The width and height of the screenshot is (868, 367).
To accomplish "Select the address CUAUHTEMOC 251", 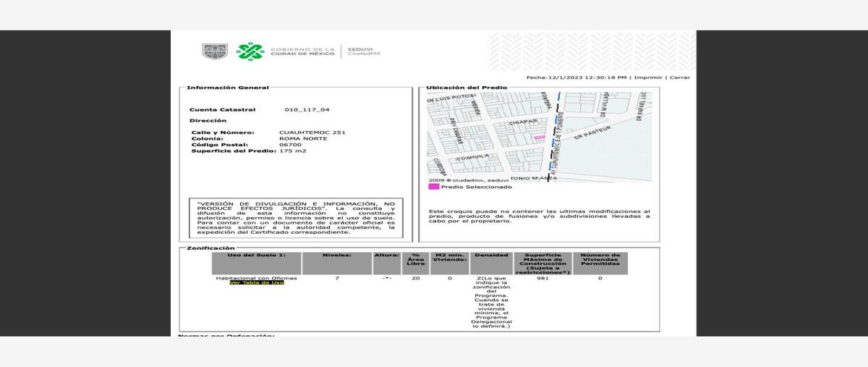I will (x=312, y=132).
